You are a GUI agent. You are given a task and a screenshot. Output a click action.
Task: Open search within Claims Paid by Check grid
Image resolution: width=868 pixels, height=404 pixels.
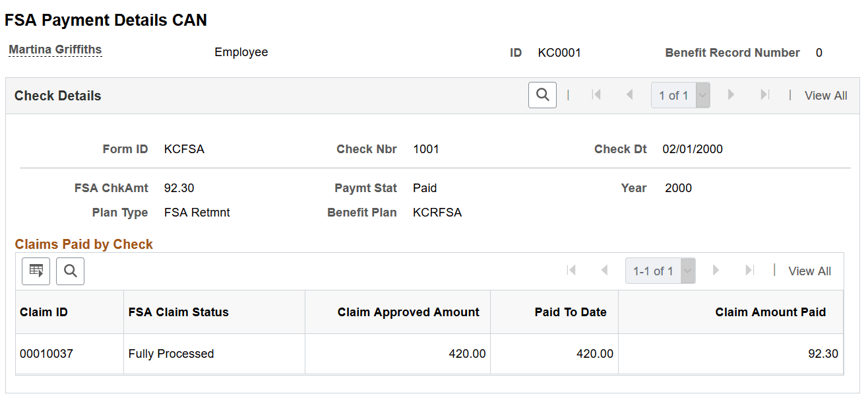point(70,271)
